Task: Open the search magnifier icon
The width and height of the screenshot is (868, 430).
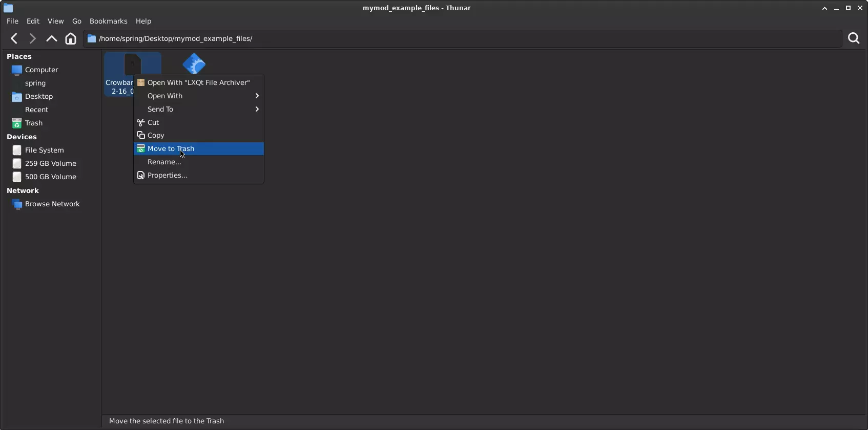Action: pos(854,38)
